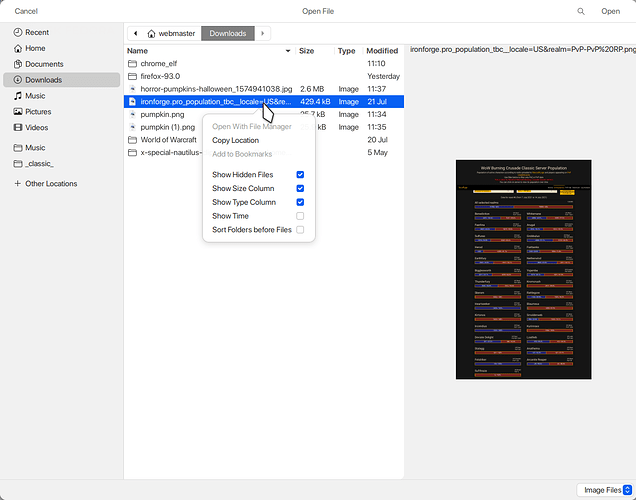
Task: Click the home icon in webmaster breadcrumb
Action: [x=151, y=34]
